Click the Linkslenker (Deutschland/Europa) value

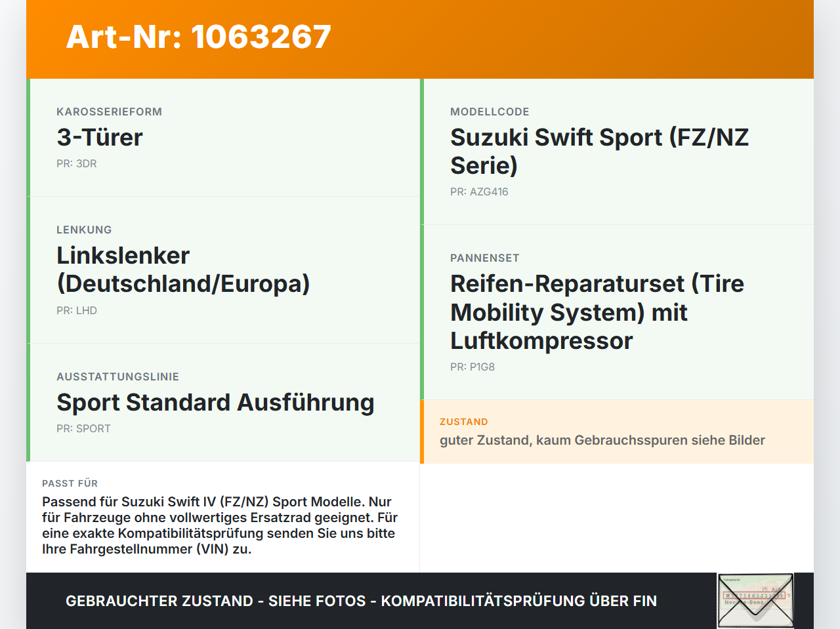pyautogui.click(x=183, y=270)
